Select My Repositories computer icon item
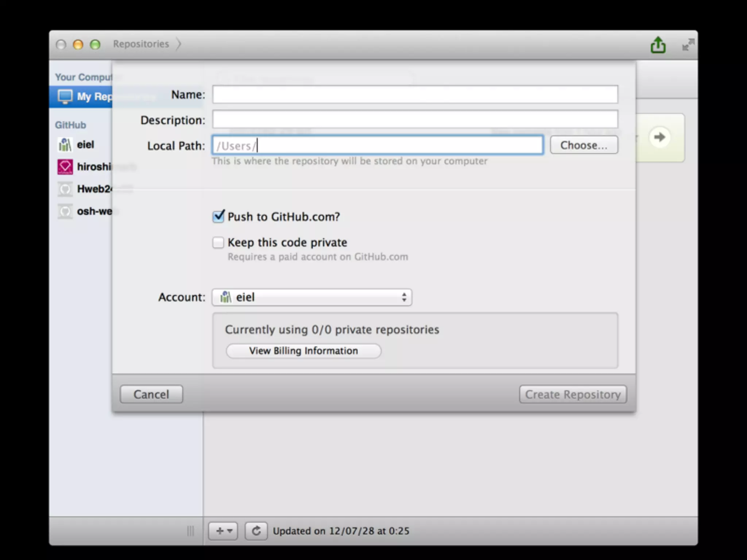This screenshot has width=747, height=560. [65, 97]
